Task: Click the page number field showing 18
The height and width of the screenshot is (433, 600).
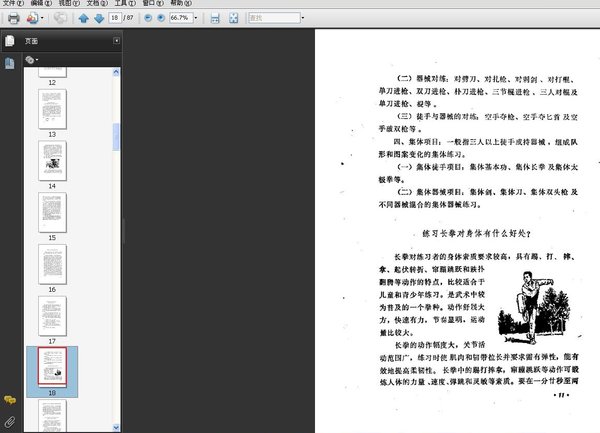Action: (115, 18)
